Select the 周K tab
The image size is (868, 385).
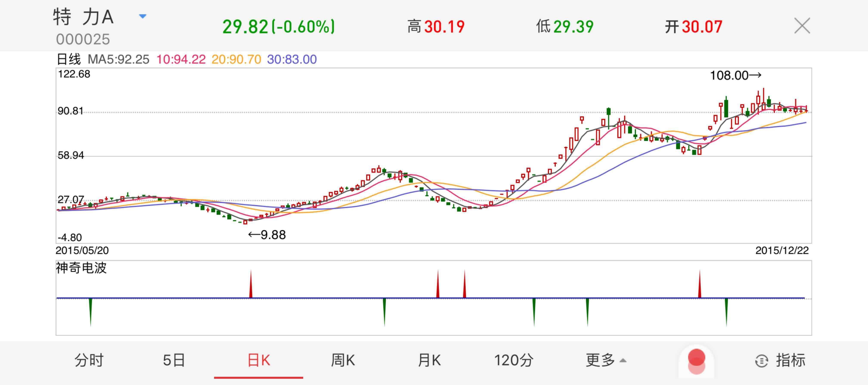343,360
